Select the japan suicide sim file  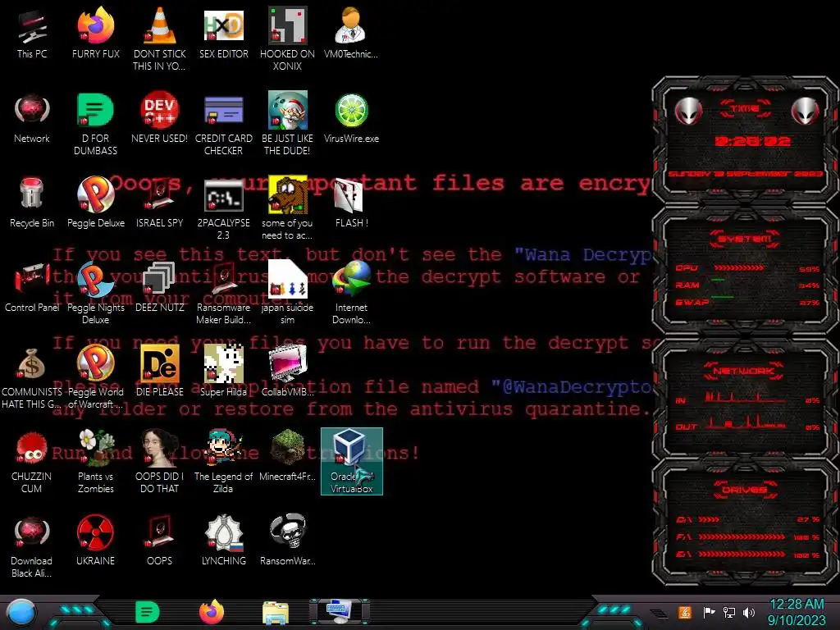pyautogui.click(x=287, y=293)
